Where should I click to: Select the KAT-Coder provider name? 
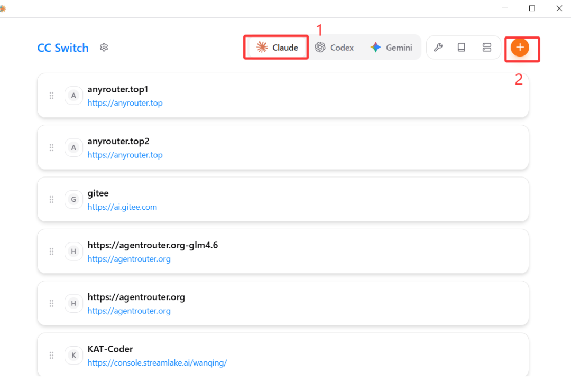[x=110, y=349]
